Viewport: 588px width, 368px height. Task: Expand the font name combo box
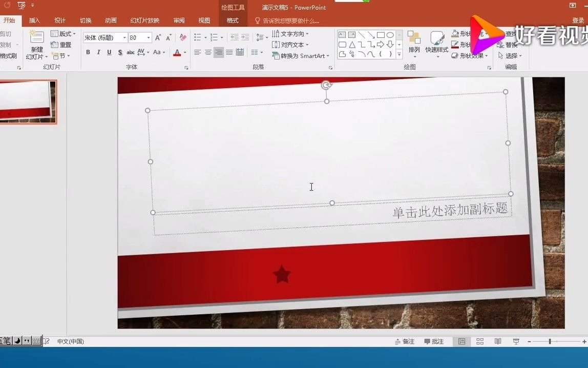click(124, 37)
